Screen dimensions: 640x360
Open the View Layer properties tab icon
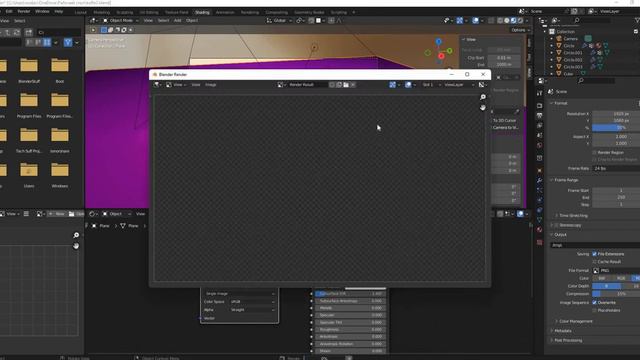tap(540, 126)
